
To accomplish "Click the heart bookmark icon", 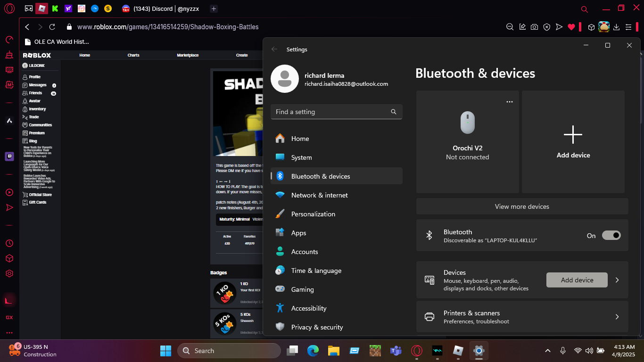I will 571,27.
